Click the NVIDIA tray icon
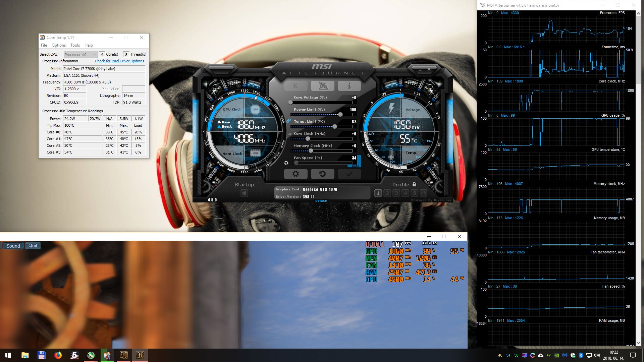 click(x=557, y=355)
